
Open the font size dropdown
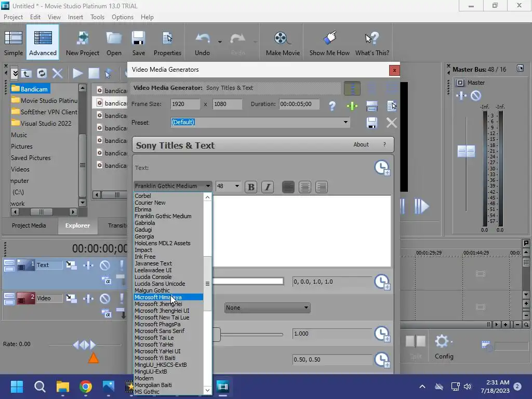pos(237,186)
